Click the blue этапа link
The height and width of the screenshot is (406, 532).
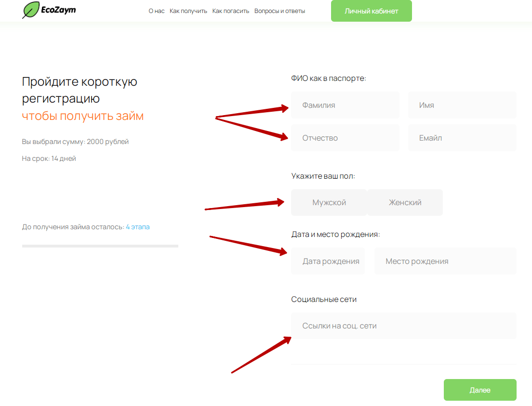coord(140,227)
